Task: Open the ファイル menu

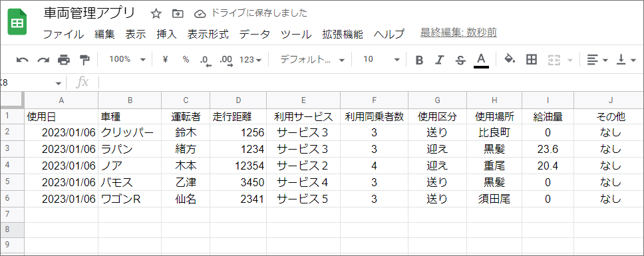Action: tap(63, 34)
